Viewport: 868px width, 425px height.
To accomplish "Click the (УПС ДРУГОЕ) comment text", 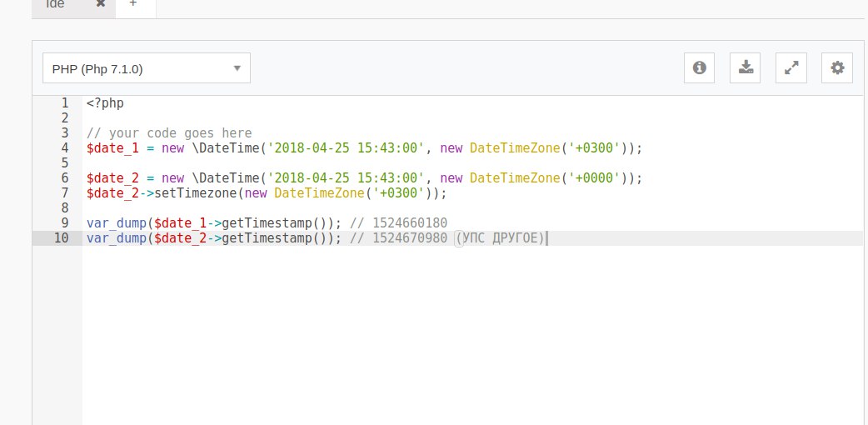I will (501, 237).
